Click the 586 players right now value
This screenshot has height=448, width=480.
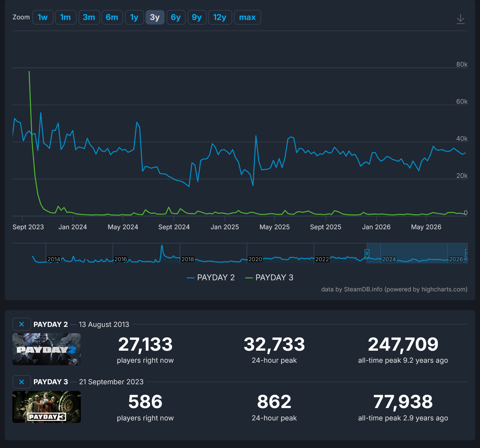(145, 402)
